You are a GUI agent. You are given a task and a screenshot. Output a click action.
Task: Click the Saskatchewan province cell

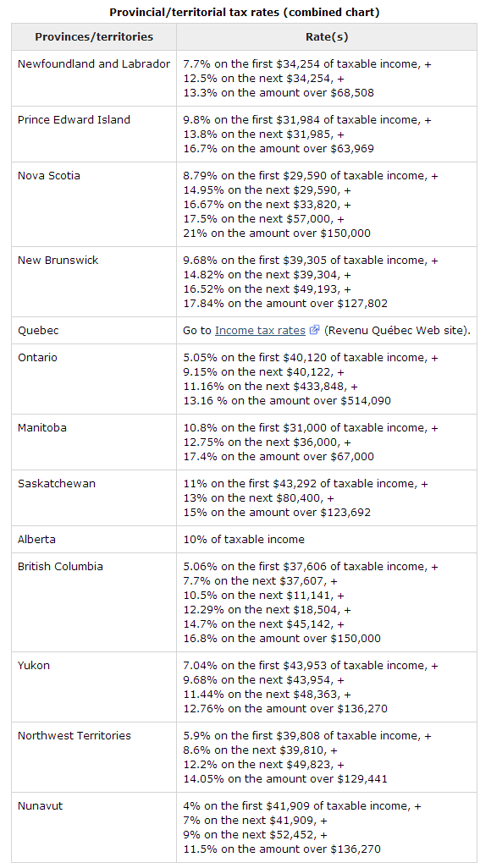[94, 498]
